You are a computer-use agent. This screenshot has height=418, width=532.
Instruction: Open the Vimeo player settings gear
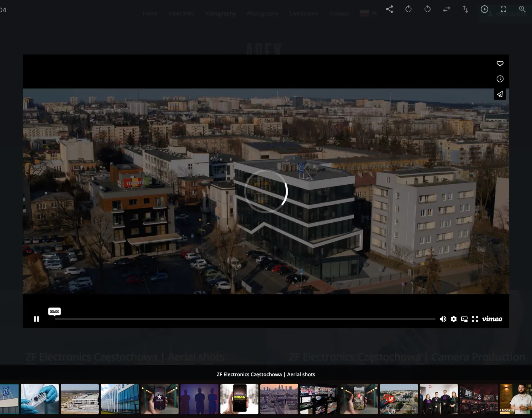pyautogui.click(x=454, y=319)
